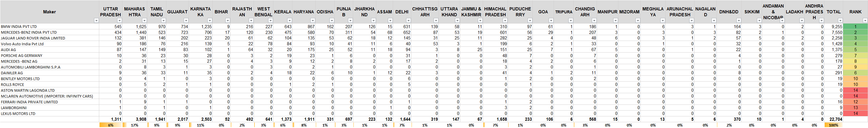
Task: Open the LADAKH column filter dropdown
Action: (x=802, y=21)
